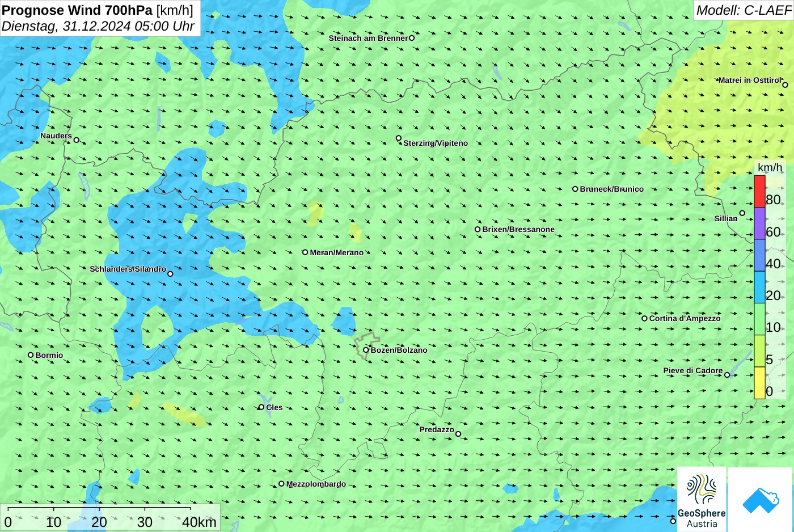Click the "km/h" legend heading
The image size is (794, 532).
click(x=770, y=167)
